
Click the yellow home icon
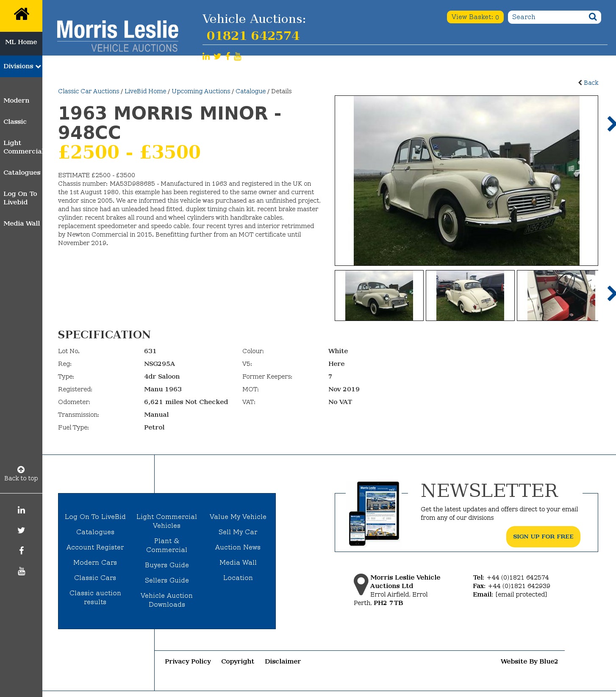coord(21,14)
